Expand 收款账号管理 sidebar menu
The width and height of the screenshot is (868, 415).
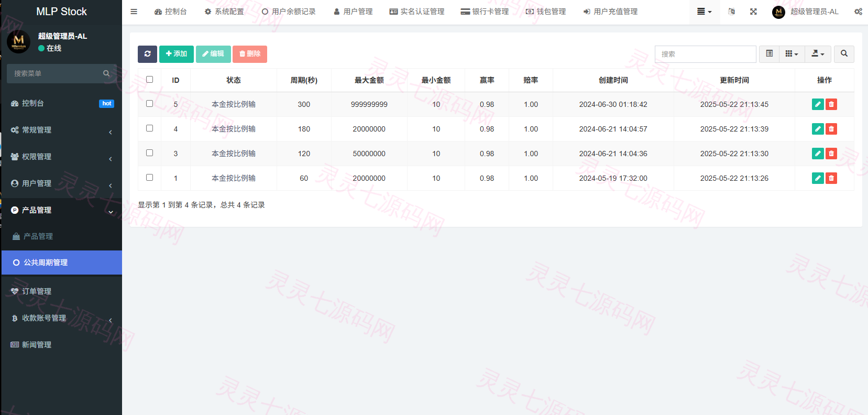pos(61,318)
